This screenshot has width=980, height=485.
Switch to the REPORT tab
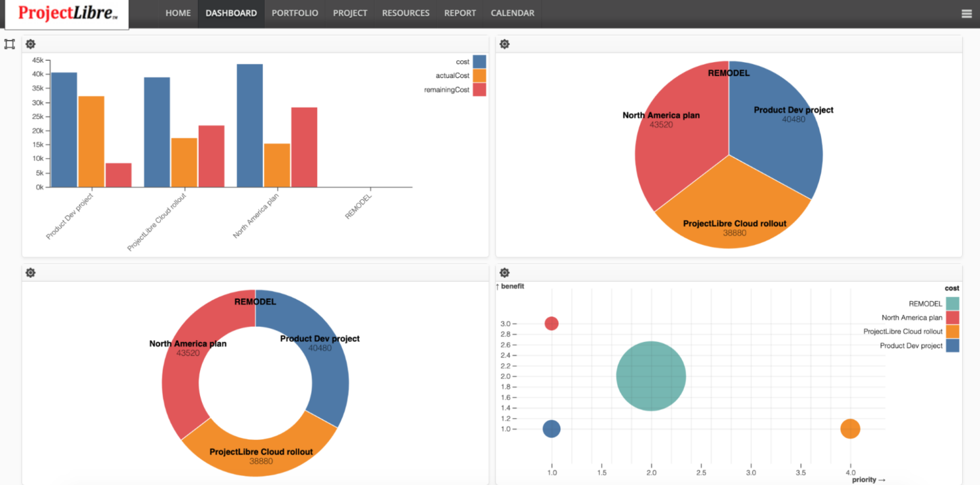click(x=460, y=13)
